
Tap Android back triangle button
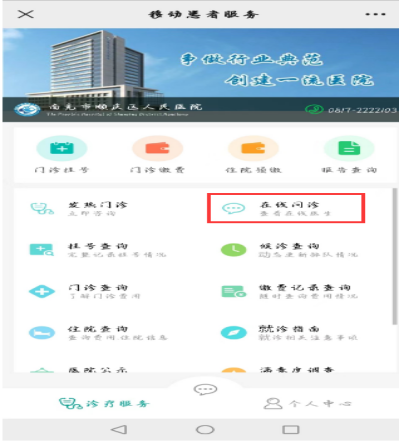119,429
